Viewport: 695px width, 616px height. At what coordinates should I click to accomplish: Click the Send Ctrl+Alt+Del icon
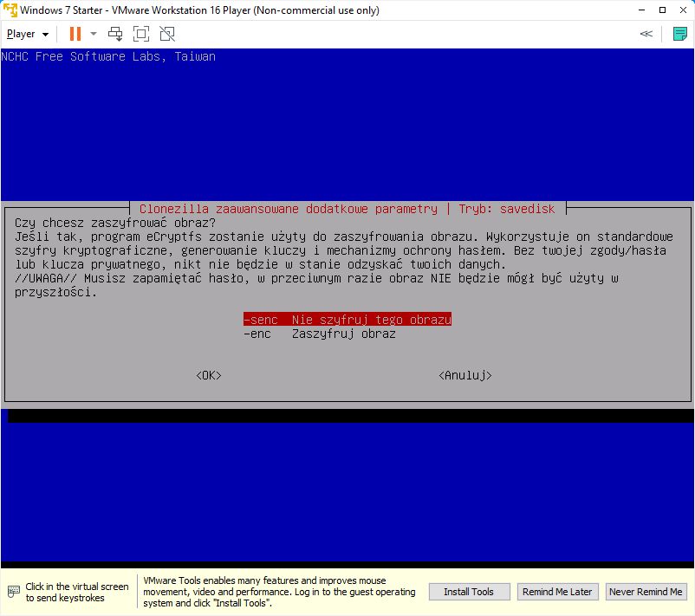click(x=115, y=34)
